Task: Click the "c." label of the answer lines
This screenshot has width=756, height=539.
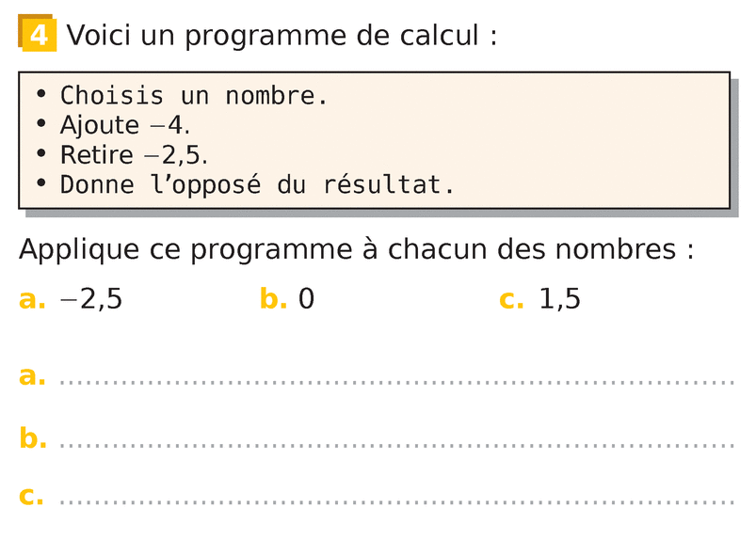Action: [31, 496]
